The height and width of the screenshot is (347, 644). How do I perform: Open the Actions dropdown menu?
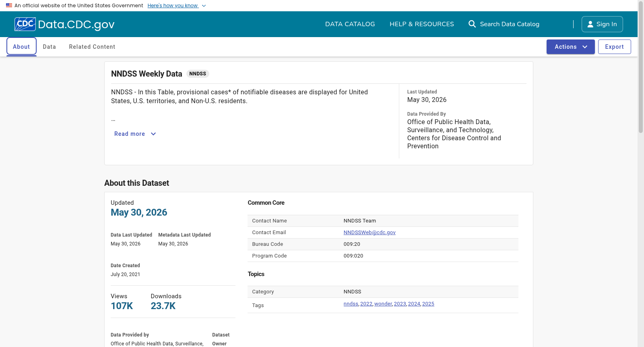(570, 47)
